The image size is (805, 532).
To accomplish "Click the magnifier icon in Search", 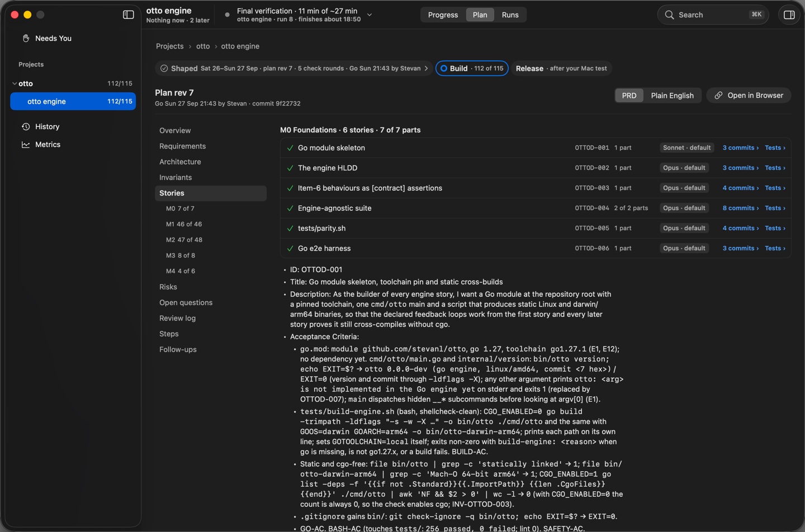I will point(669,15).
